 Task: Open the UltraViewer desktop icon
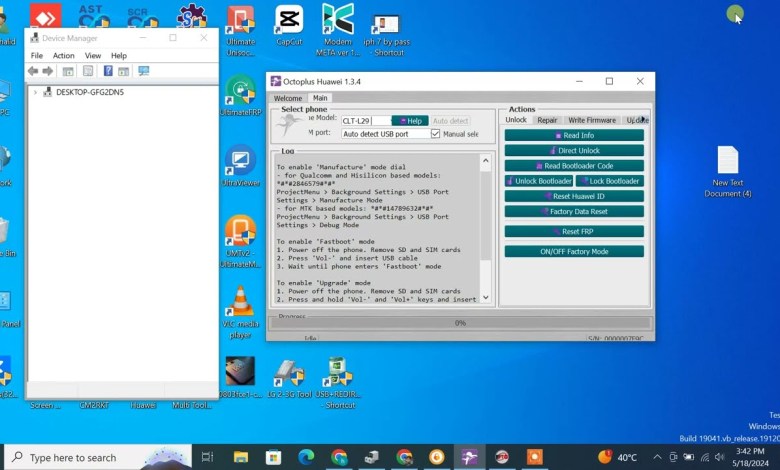pyautogui.click(x=240, y=163)
